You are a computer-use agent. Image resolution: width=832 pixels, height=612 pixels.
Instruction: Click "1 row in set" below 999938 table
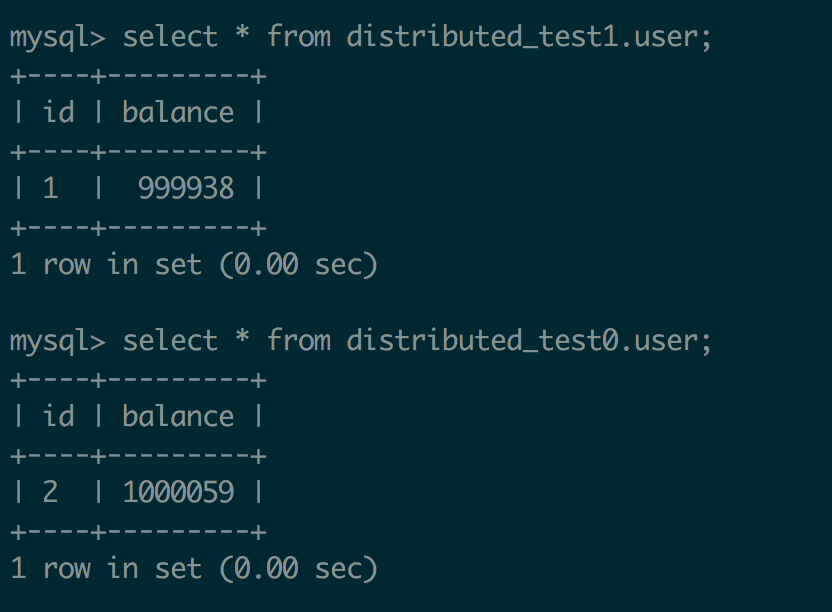point(106,265)
